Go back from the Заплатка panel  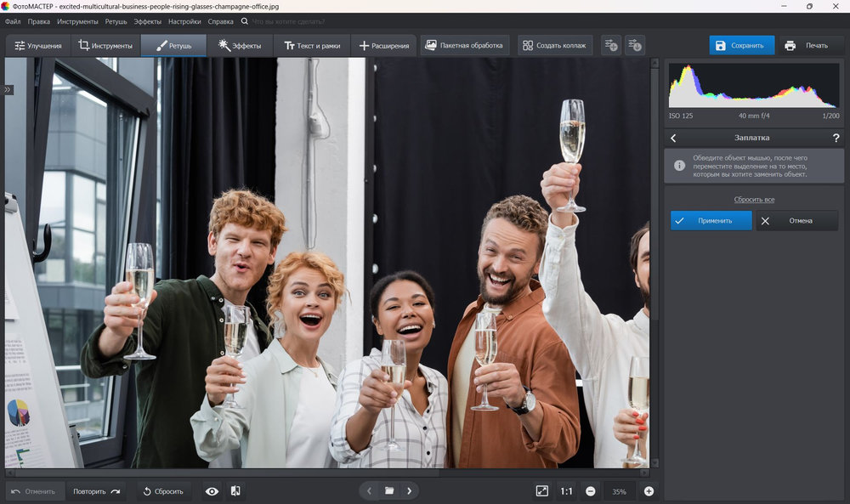click(673, 138)
